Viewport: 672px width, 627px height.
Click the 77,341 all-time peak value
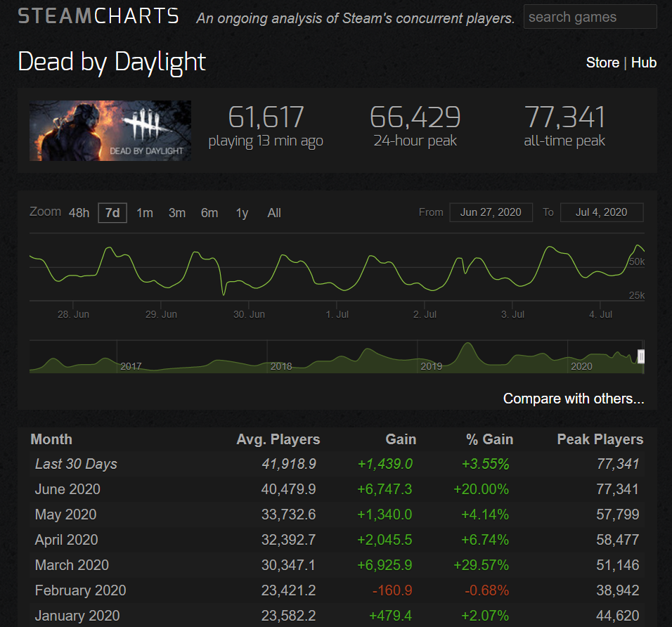[x=564, y=117]
